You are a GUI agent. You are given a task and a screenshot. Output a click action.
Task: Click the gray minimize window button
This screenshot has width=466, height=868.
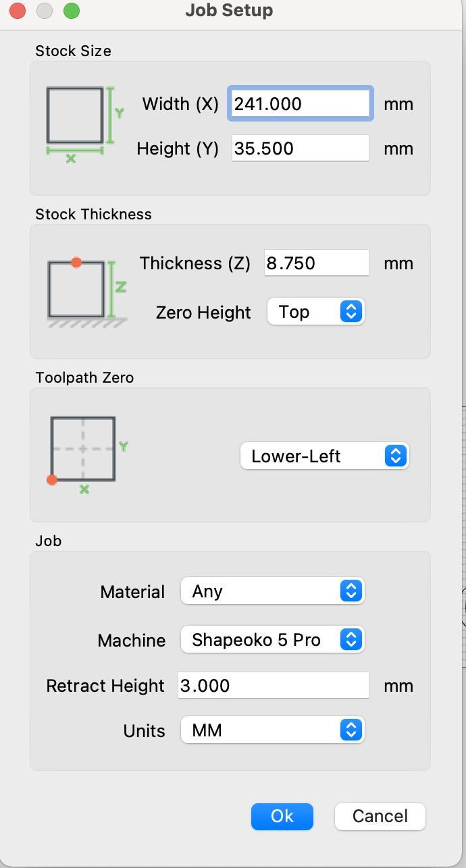click(x=44, y=11)
